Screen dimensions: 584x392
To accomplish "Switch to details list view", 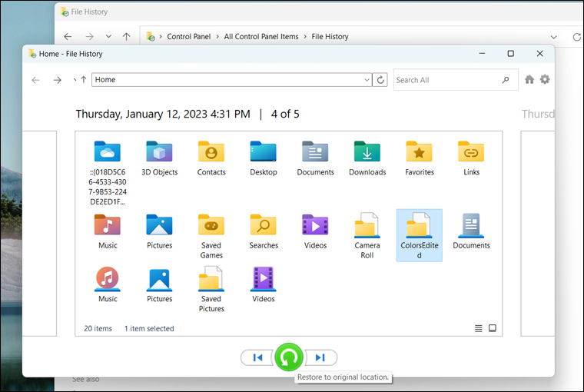I will point(479,328).
